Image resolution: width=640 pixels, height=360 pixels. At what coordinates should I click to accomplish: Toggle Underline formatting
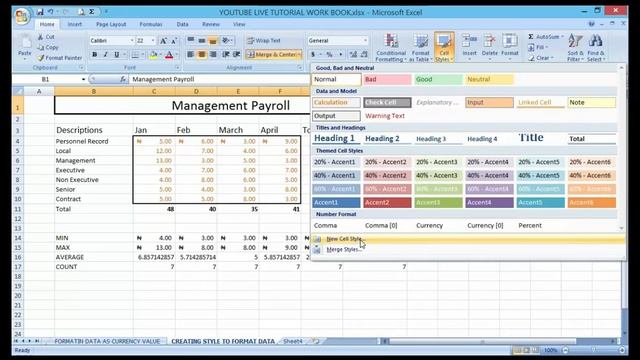(x=116, y=55)
